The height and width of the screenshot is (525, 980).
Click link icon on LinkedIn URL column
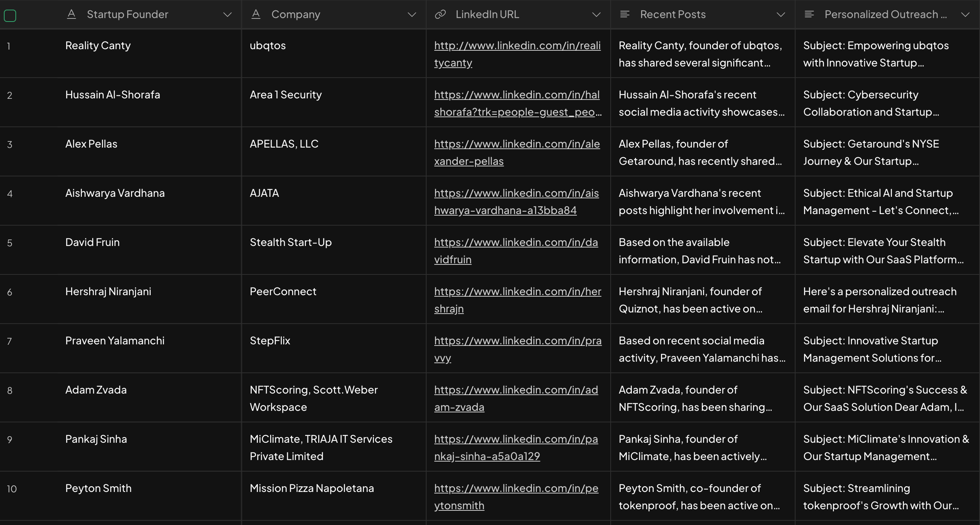point(440,15)
